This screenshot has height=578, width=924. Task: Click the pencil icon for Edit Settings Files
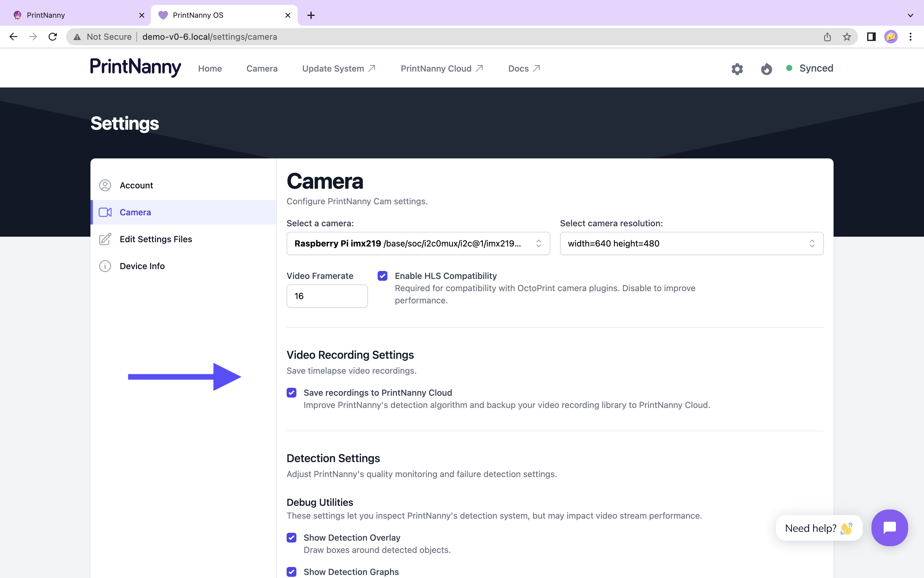(x=105, y=239)
